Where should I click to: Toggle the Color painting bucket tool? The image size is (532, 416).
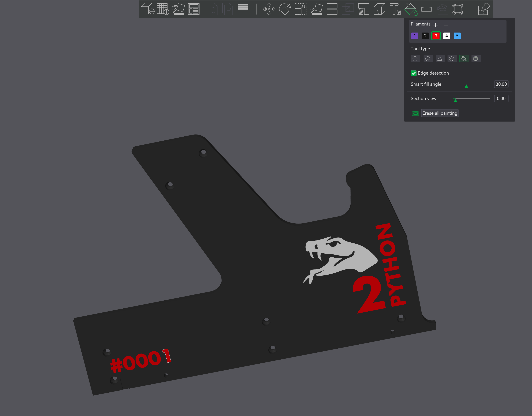pyautogui.click(x=411, y=9)
